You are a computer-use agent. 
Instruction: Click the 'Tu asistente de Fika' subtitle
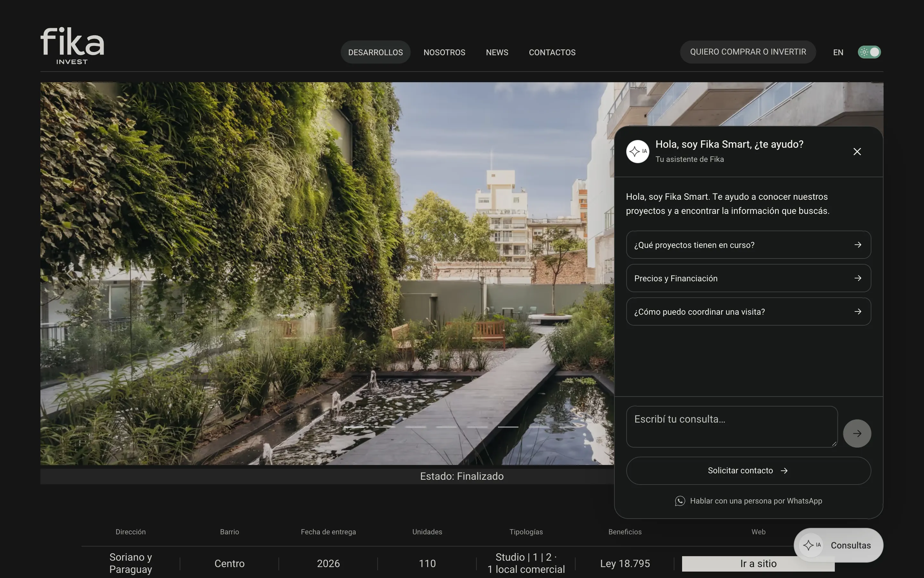tap(689, 159)
